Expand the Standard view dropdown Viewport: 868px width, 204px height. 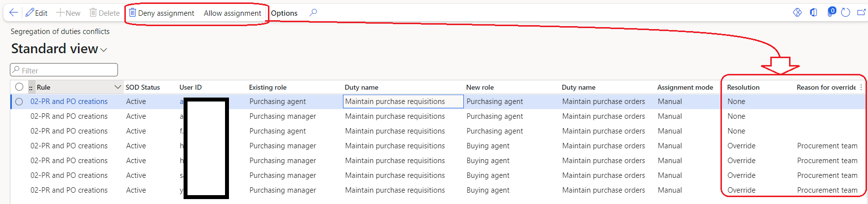(x=104, y=50)
